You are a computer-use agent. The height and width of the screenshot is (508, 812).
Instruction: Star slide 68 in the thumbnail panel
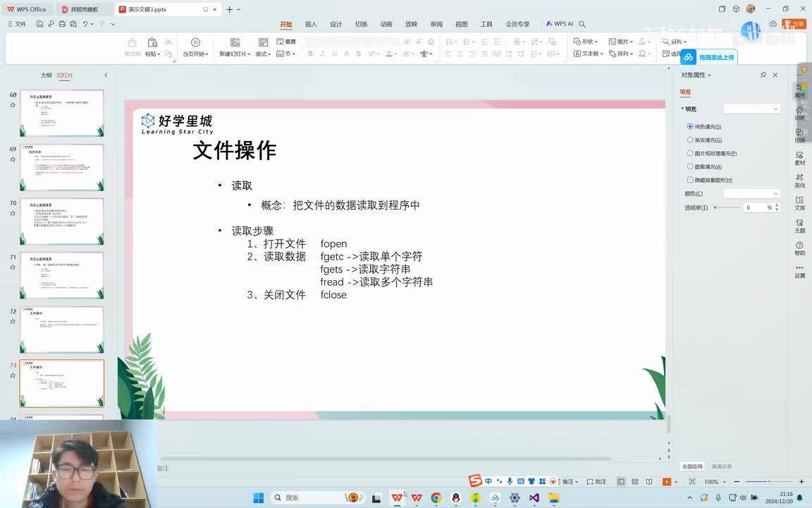(13, 105)
